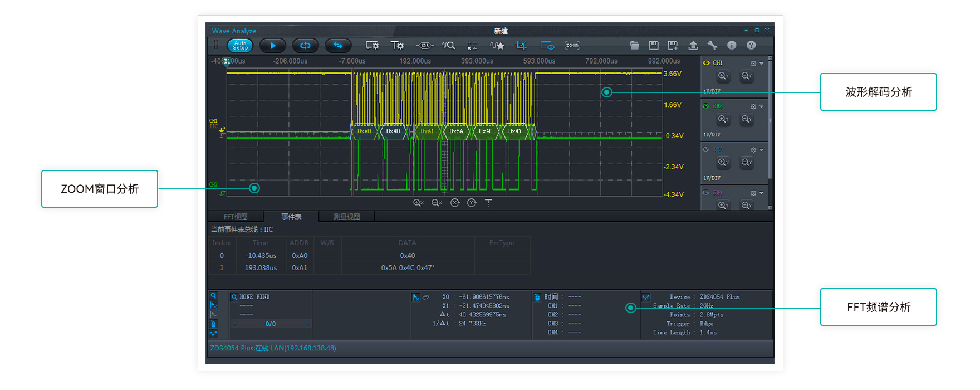Select the zoom window tool icon

pyautogui.click(x=572, y=46)
